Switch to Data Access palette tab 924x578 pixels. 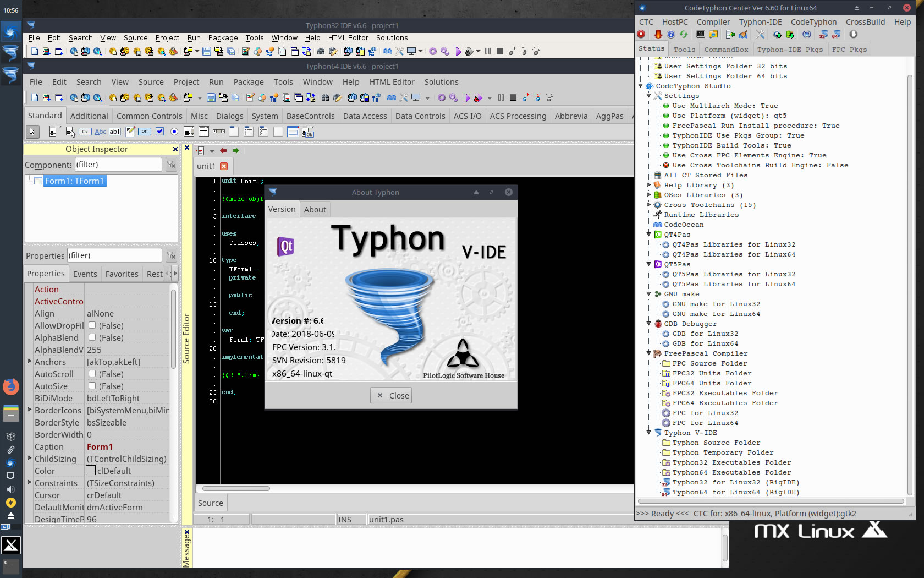pos(365,116)
